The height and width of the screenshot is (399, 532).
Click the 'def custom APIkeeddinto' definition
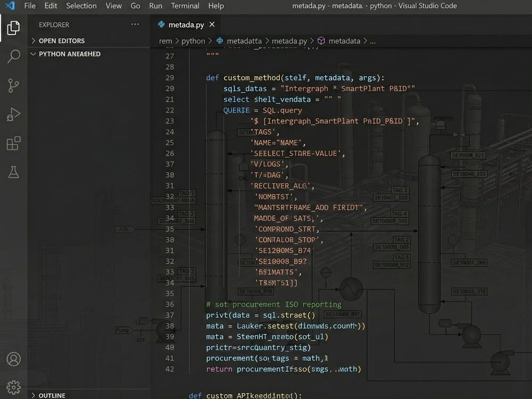tap(245, 395)
